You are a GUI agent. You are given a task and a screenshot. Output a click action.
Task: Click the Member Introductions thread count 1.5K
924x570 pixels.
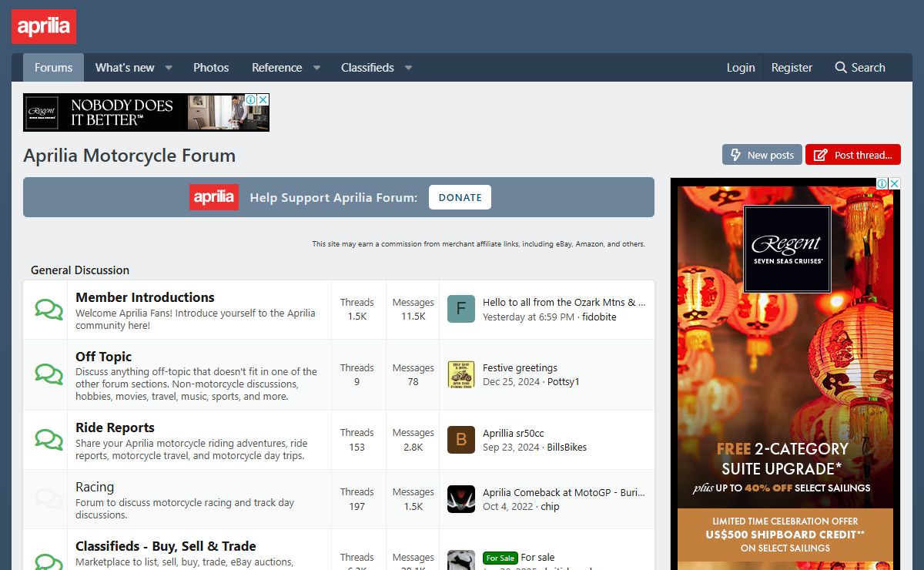point(357,316)
